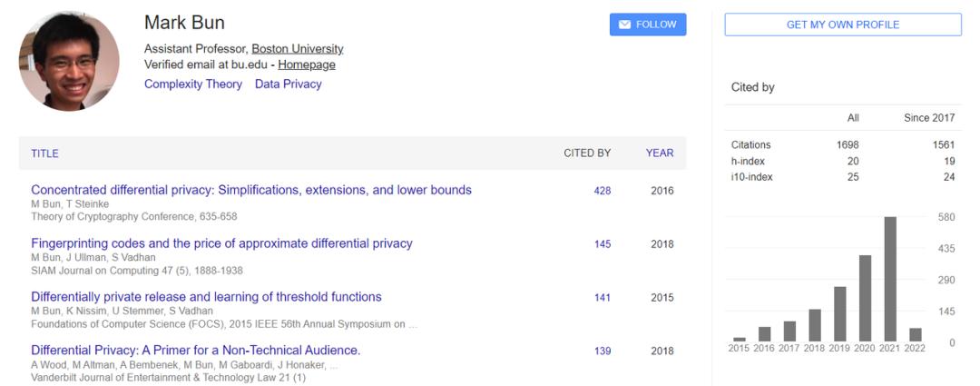
Task: Sort publications by the Year column
Action: point(660,153)
